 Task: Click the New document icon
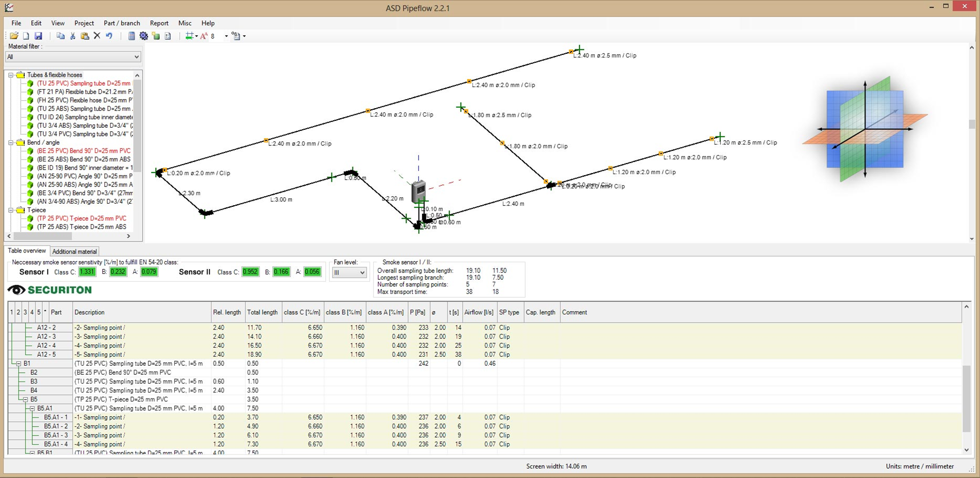tap(26, 36)
